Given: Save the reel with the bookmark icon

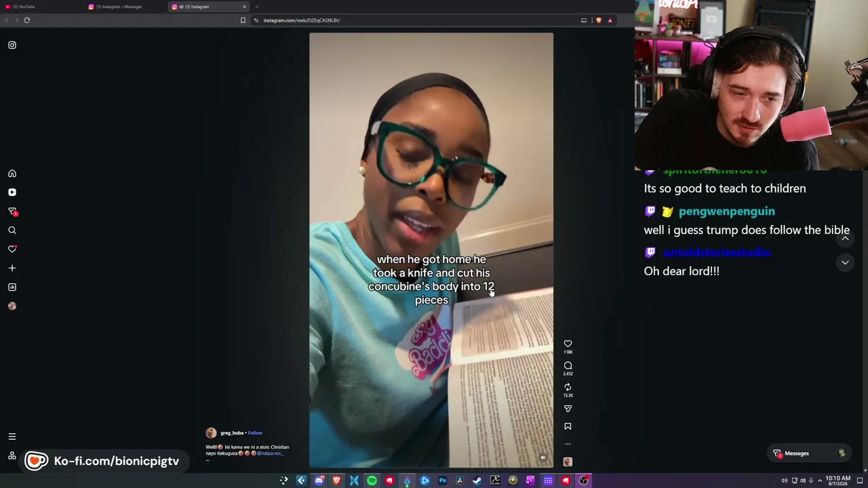Looking at the screenshot, I should point(568,426).
